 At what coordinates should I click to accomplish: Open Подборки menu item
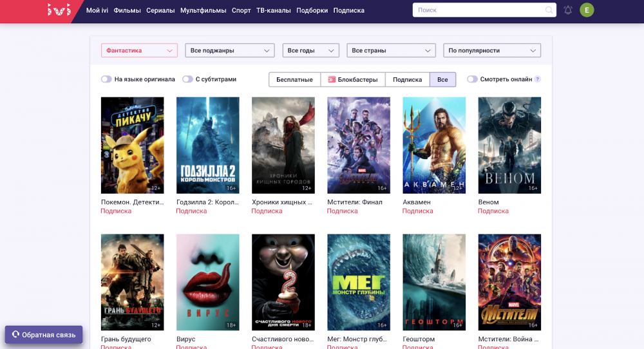point(312,10)
